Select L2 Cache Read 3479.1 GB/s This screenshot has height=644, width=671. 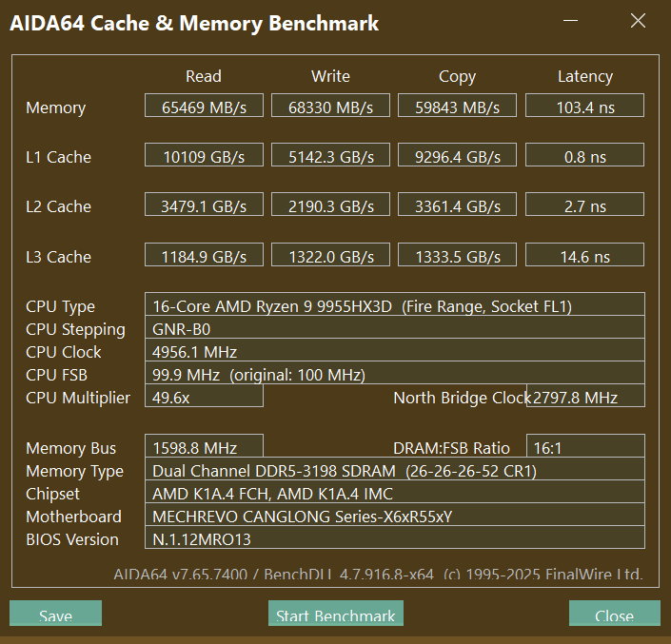[x=204, y=205]
